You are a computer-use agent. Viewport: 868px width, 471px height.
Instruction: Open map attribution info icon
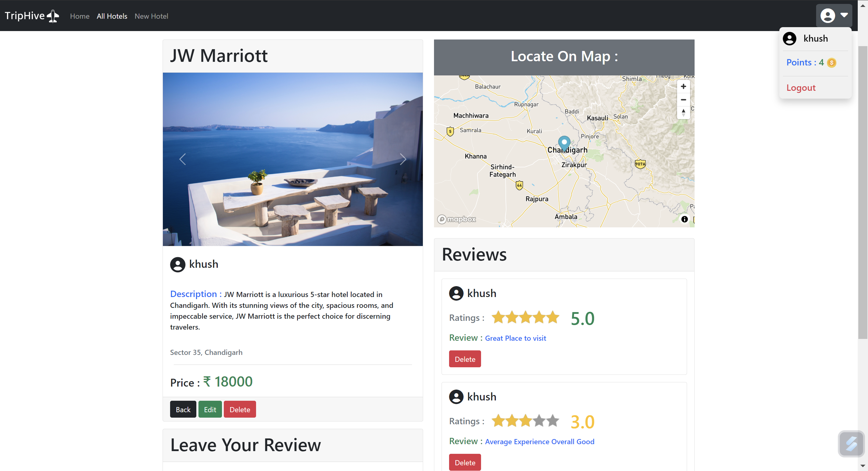684,219
